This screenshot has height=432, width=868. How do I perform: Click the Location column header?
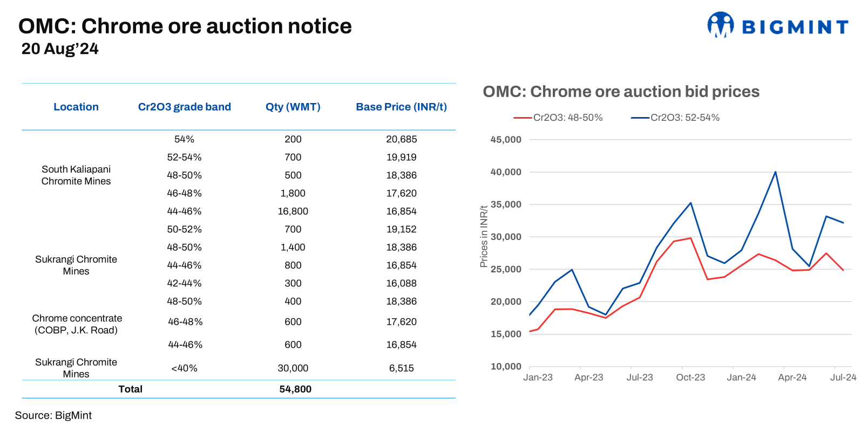click(76, 107)
